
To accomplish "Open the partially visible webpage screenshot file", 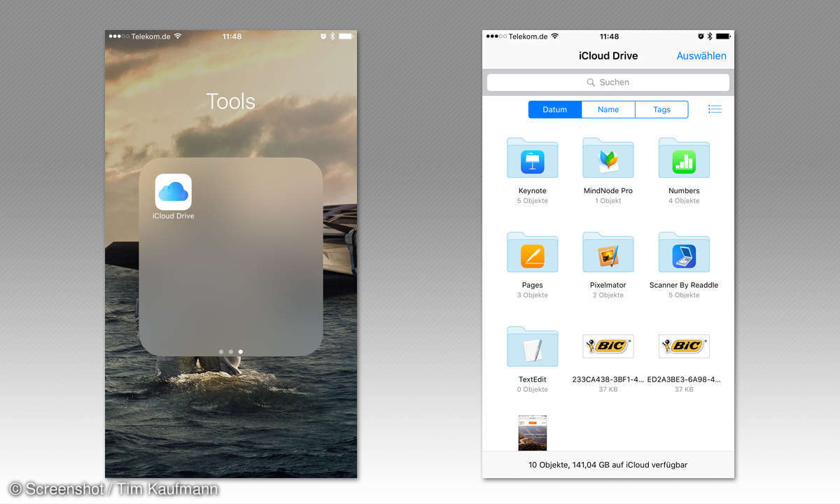I will [x=532, y=433].
